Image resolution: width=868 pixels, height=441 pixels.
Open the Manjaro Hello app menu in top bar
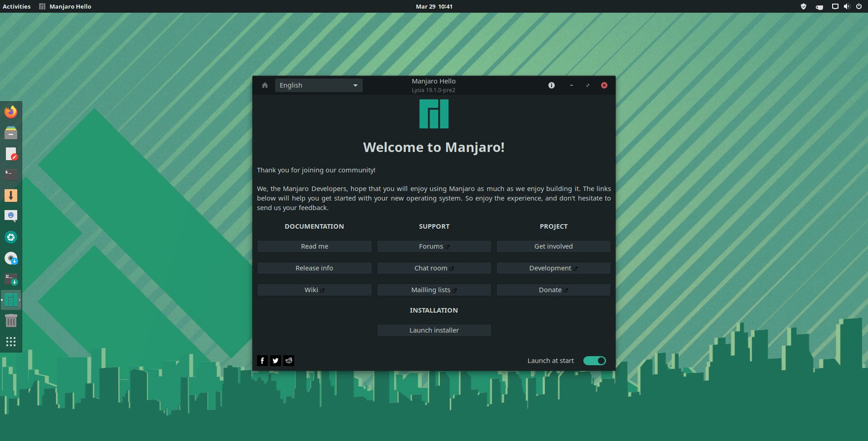[x=65, y=6]
